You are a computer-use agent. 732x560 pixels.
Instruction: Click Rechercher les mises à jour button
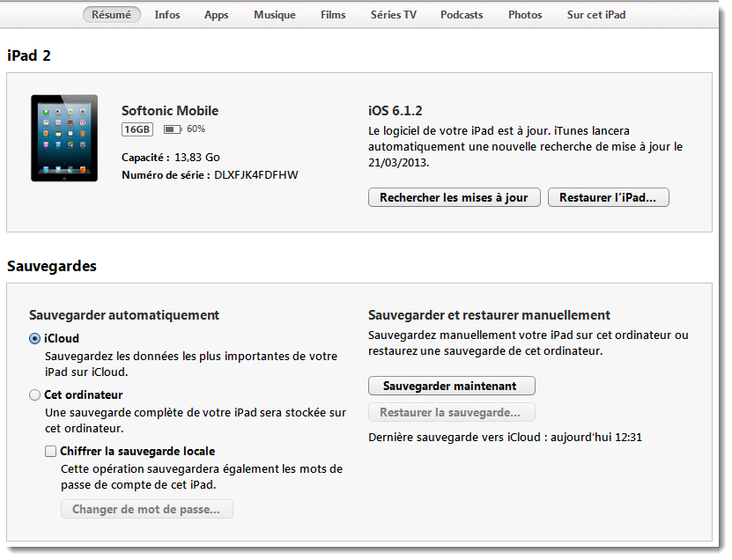coord(454,197)
